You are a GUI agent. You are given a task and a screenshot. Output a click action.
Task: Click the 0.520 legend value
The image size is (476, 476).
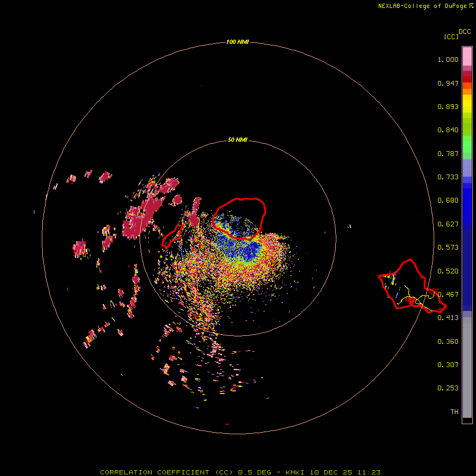coord(448,271)
